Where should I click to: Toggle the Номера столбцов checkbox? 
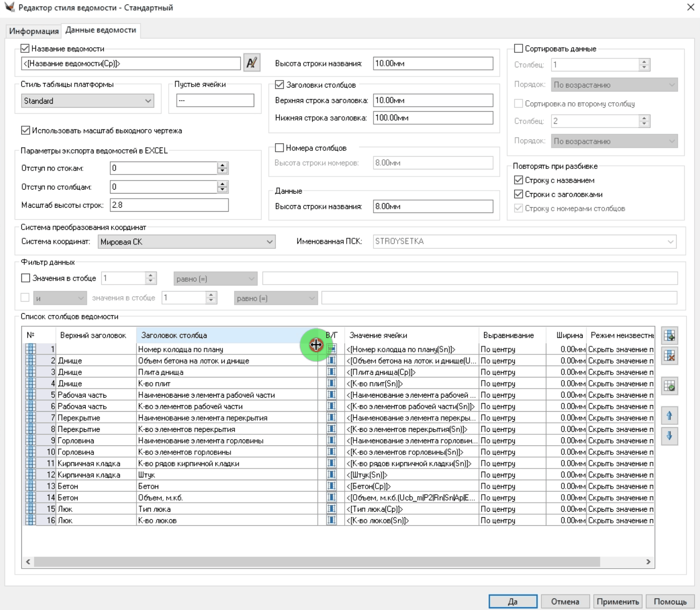point(279,148)
